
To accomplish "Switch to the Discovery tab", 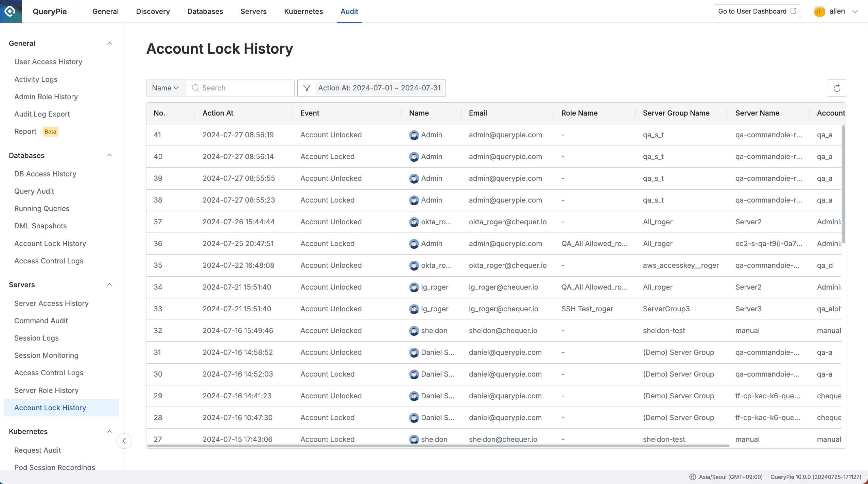I will 153,11.
